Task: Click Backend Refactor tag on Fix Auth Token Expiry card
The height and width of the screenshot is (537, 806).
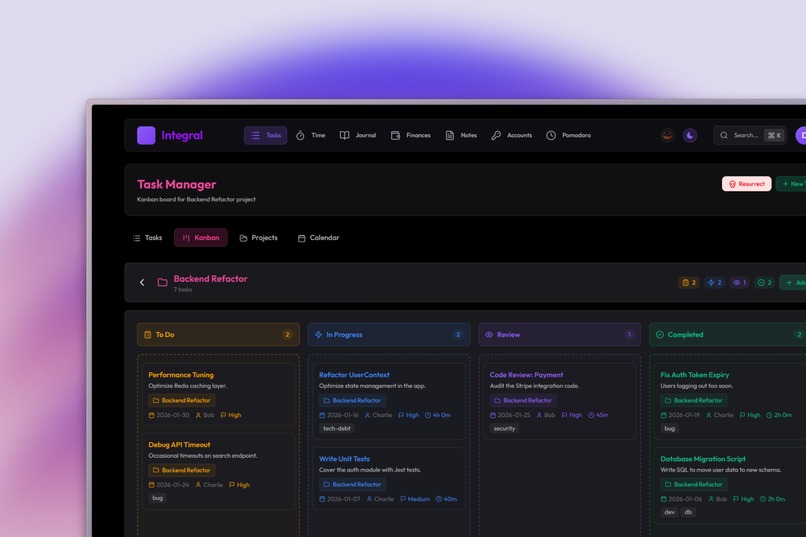Action: click(694, 400)
